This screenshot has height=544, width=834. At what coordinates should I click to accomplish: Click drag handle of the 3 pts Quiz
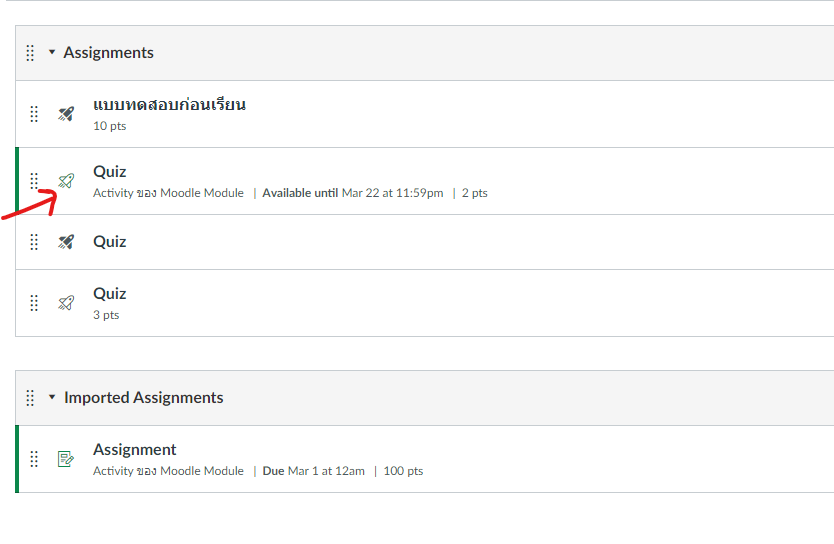[x=34, y=303]
